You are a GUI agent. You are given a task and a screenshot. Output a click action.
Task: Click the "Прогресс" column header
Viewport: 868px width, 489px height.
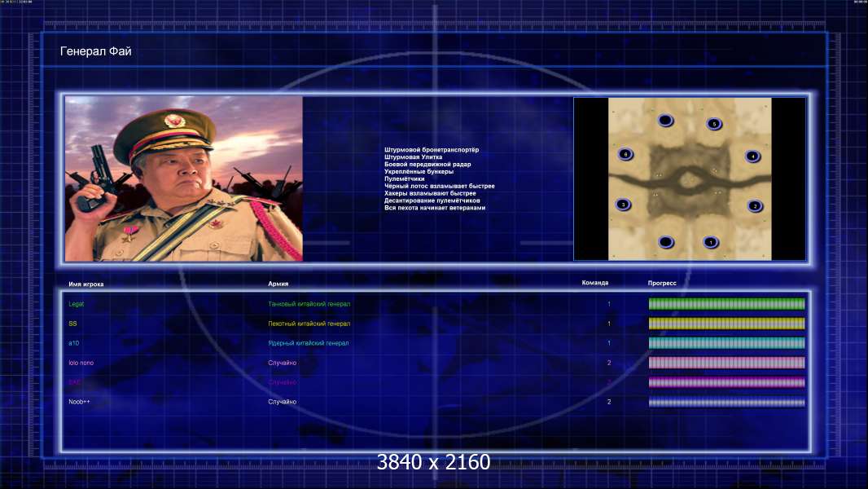click(x=662, y=283)
